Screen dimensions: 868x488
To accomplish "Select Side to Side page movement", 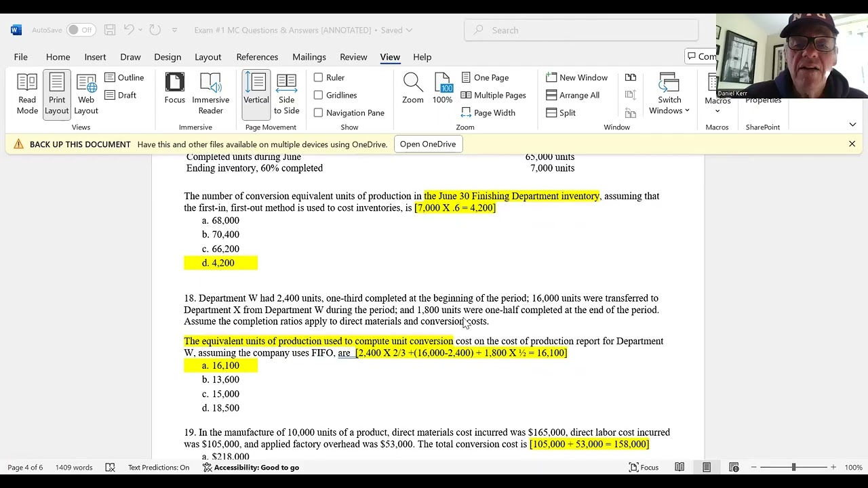I will point(286,94).
